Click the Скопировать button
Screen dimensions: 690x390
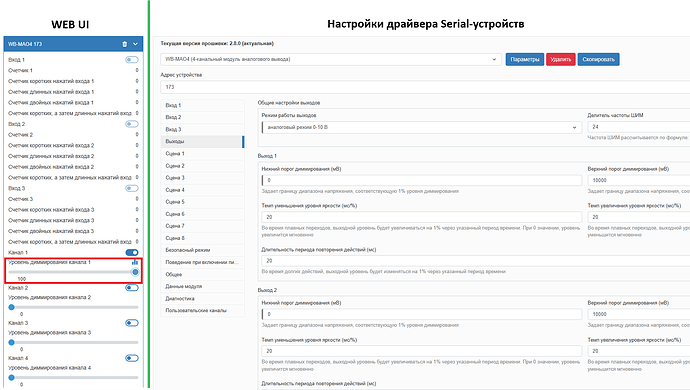[598, 59]
